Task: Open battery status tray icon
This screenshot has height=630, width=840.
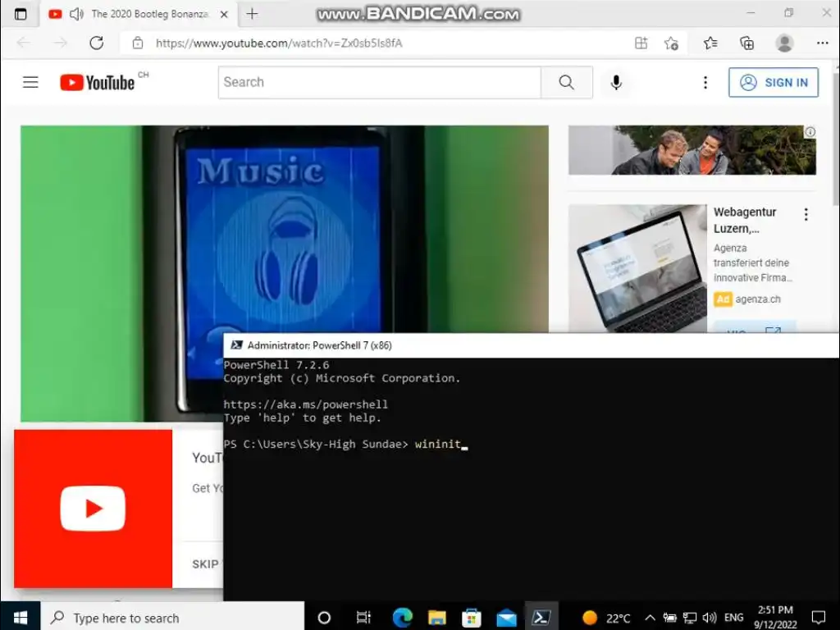Action: pos(669,618)
